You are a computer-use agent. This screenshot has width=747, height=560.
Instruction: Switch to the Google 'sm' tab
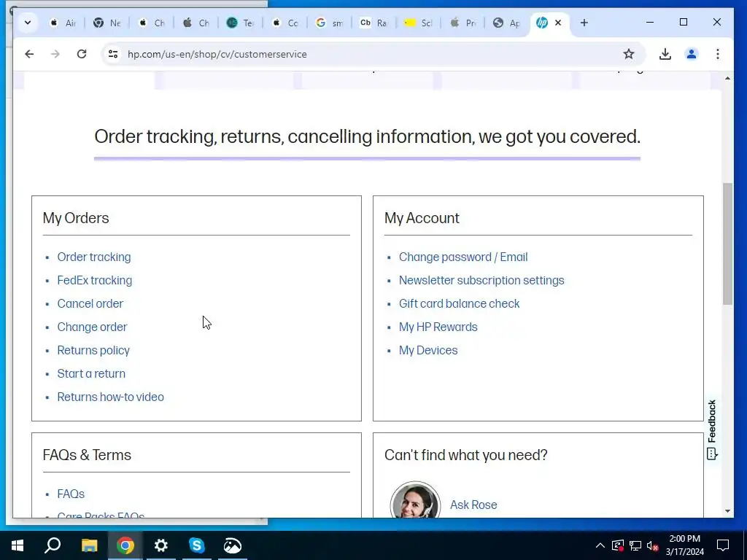(329, 23)
